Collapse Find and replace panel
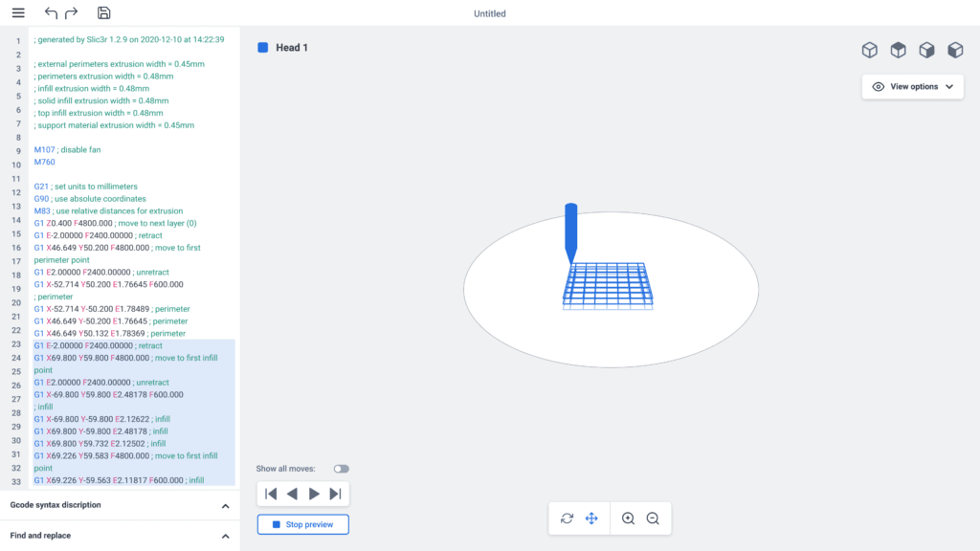This screenshot has width=980, height=551. tap(225, 536)
